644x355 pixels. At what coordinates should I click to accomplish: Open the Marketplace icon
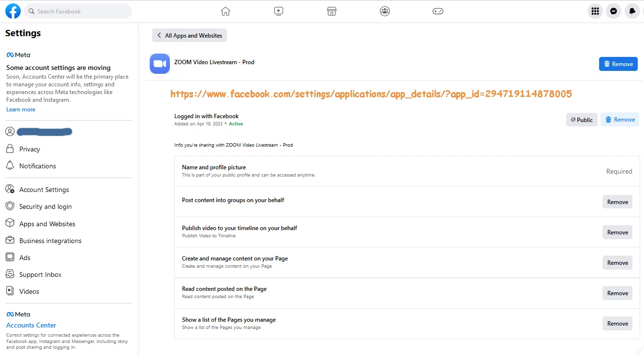pyautogui.click(x=332, y=11)
